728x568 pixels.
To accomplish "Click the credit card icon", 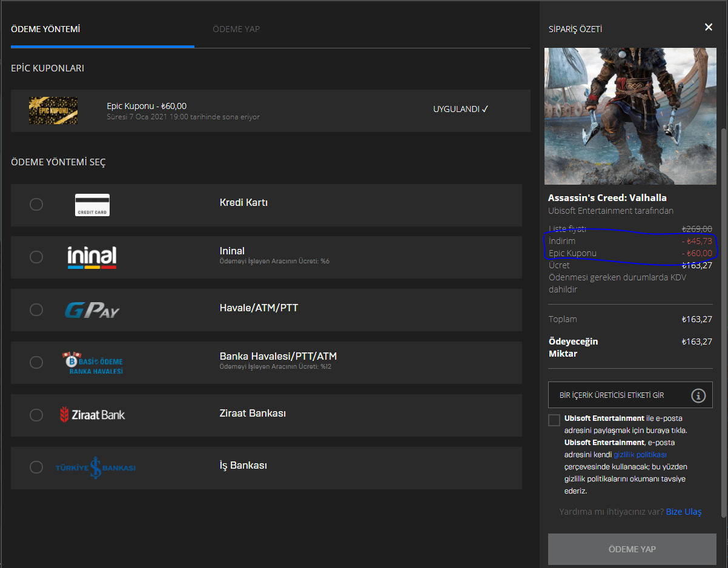I will (x=92, y=205).
